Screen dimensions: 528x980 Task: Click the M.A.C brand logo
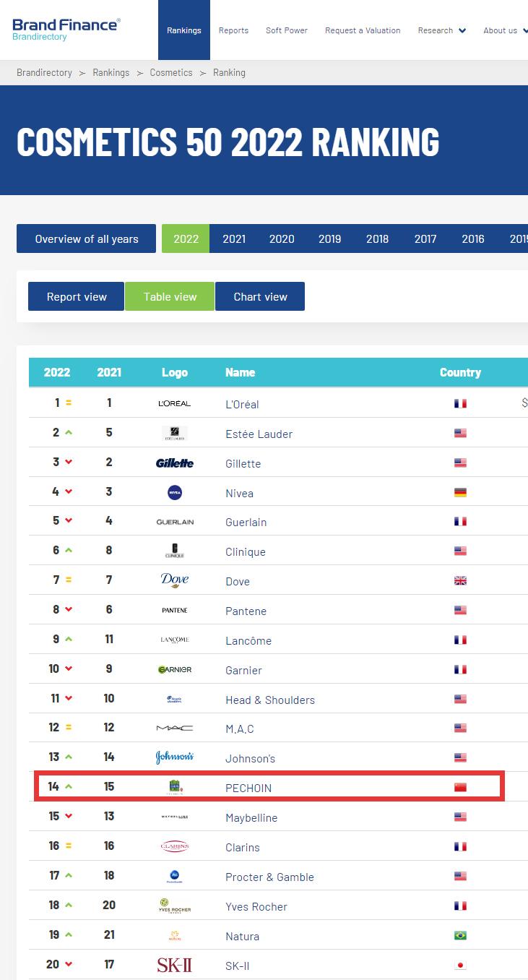click(x=175, y=728)
